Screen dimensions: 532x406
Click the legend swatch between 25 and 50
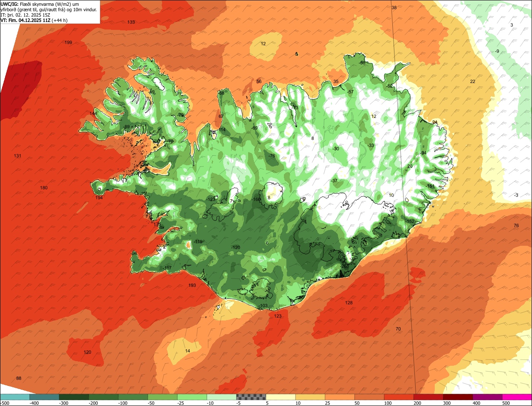coord(340,397)
